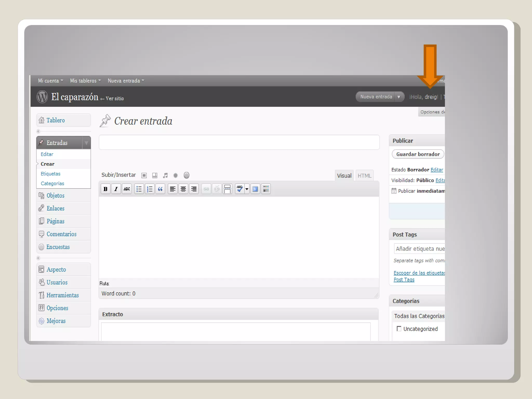Image resolution: width=532 pixels, height=399 pixels.
Task: Switch to the HTML editor tab
Action: coord(364,176)
